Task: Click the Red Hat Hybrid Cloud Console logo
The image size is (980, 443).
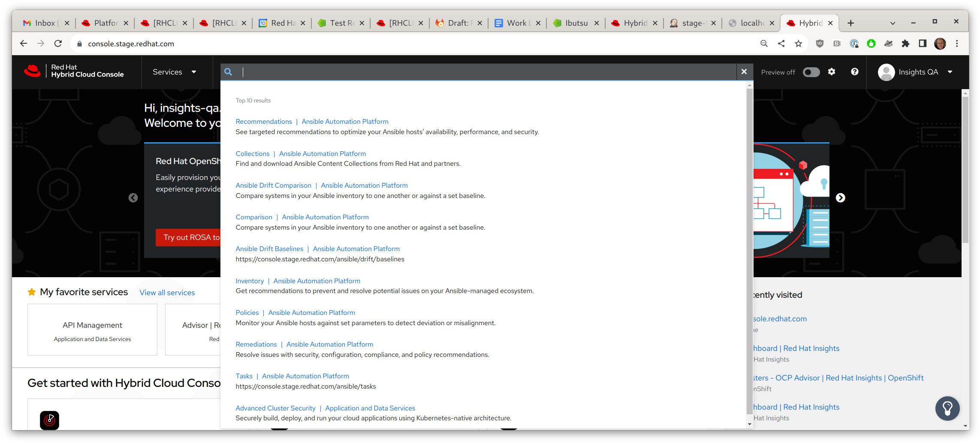Action: 74,71
